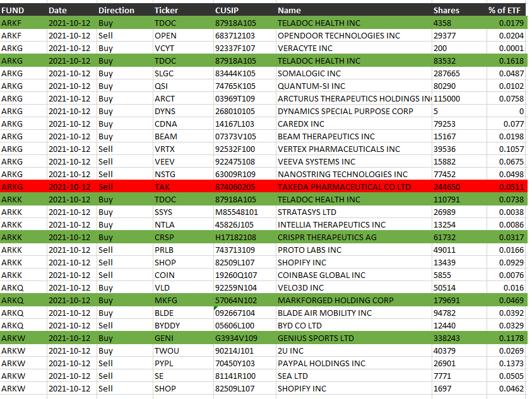Click the OPENDOOR TECHNOLOGIES INC name cell
The width and height of the screenshot is (532, 399).
(353, 35)
